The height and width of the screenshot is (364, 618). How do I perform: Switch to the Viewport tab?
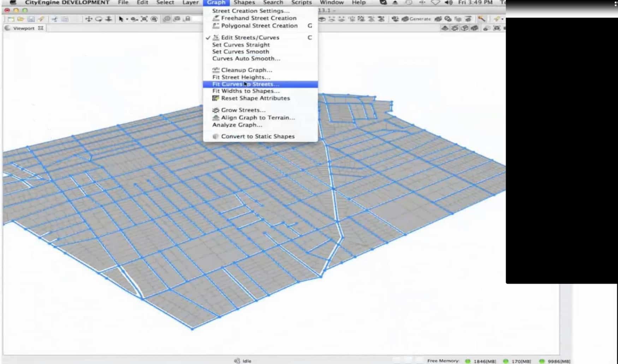[24, 28]
